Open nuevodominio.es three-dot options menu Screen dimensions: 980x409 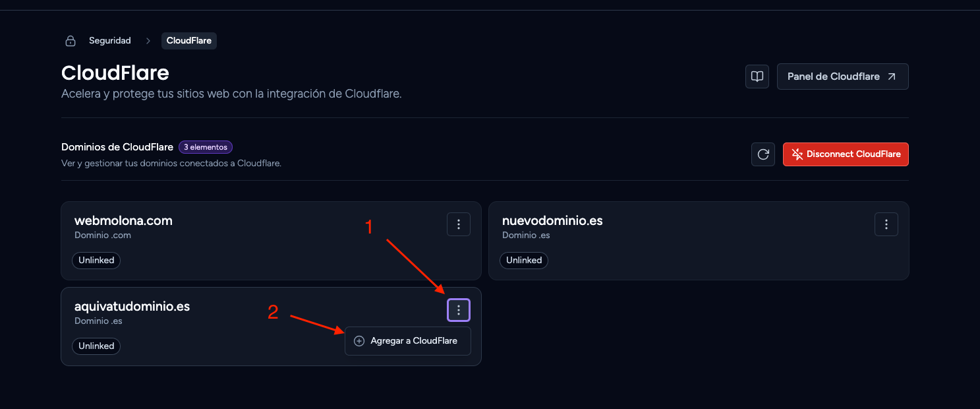click(x=886, y=224)
